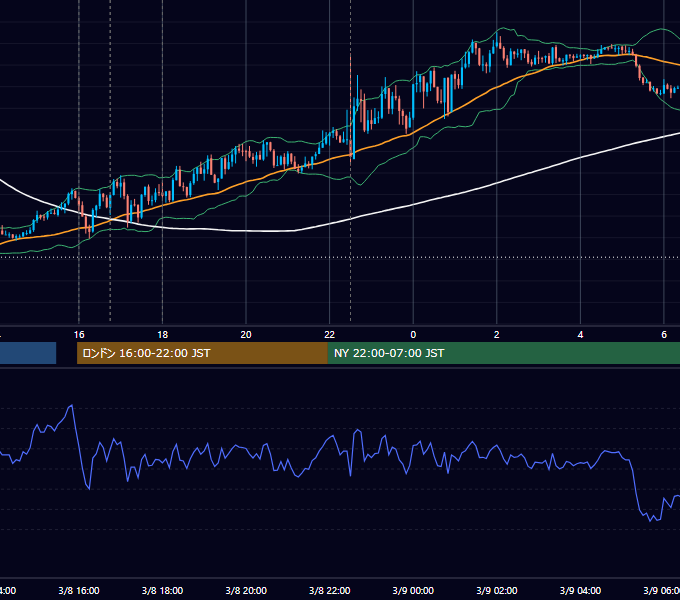Click the blue session bar left of ロンドン
Image resolution: width=680 pixels, height=600 pixels.
pyautogui.click(x=28, y=353)
